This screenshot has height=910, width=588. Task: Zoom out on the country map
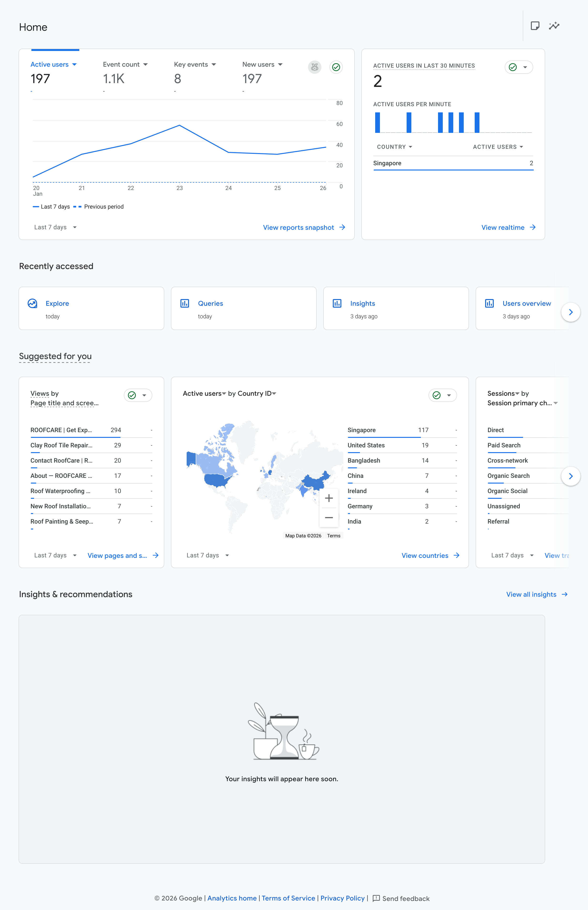click(x=329, y=517)
